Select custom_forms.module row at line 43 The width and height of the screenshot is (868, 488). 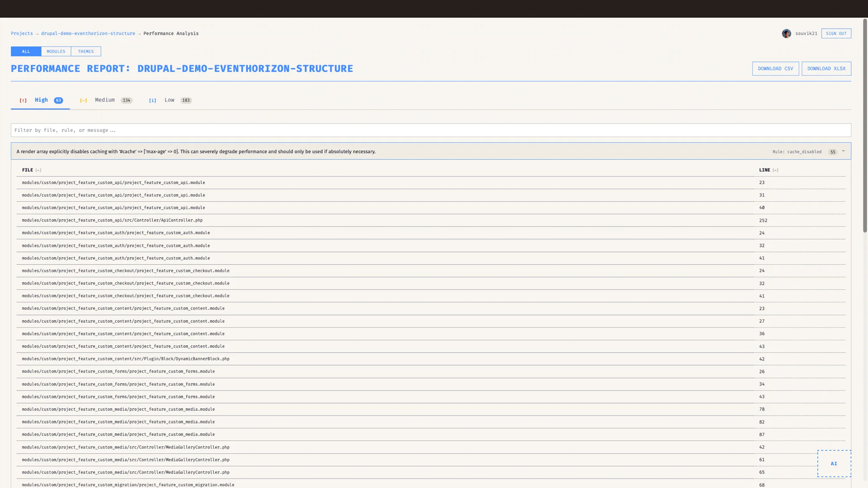coord(431,396)
